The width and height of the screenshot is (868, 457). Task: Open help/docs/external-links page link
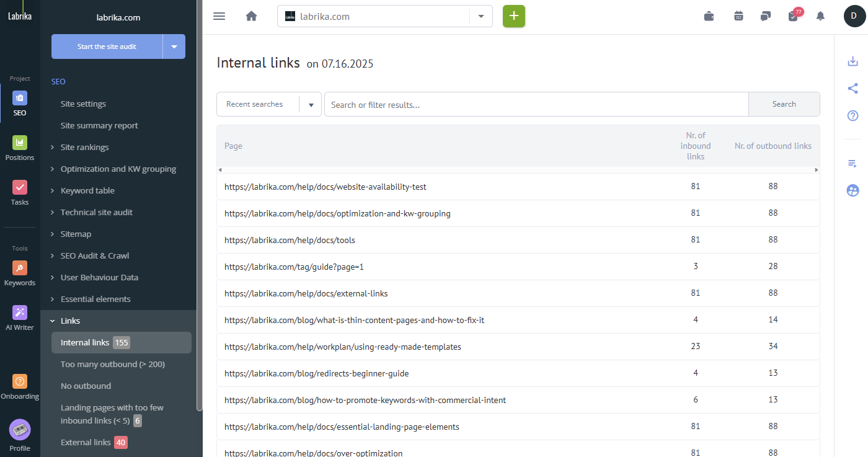[306, 293]
